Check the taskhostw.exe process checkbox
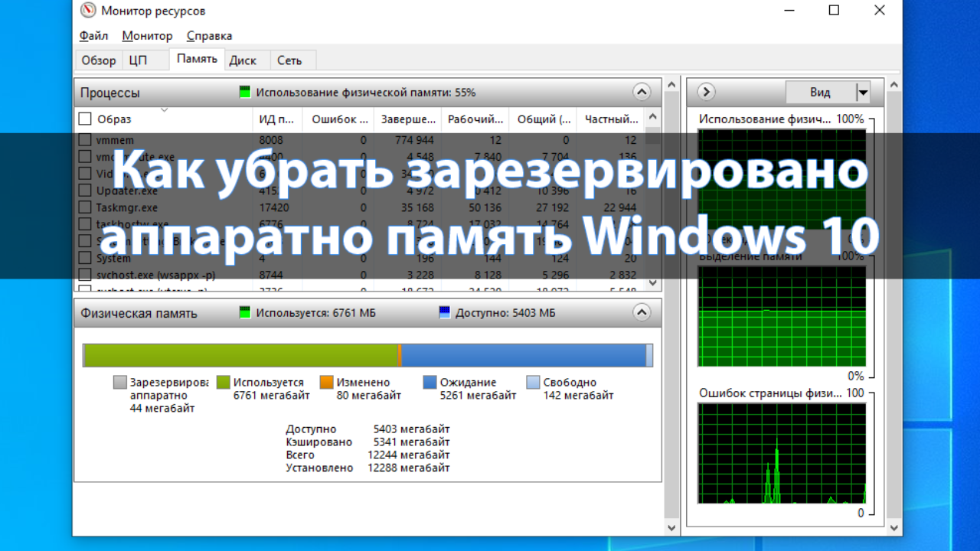The image size is (980, 551). coord(85,224)
